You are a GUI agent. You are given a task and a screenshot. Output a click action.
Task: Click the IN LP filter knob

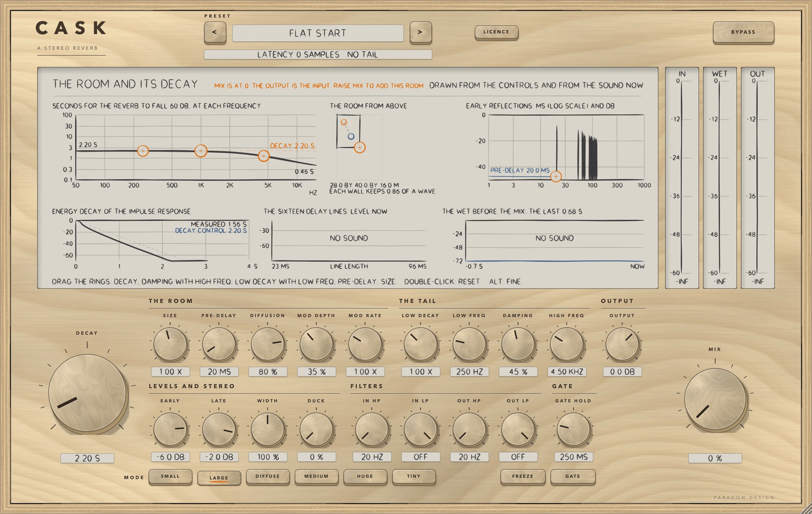coord(421,429)
